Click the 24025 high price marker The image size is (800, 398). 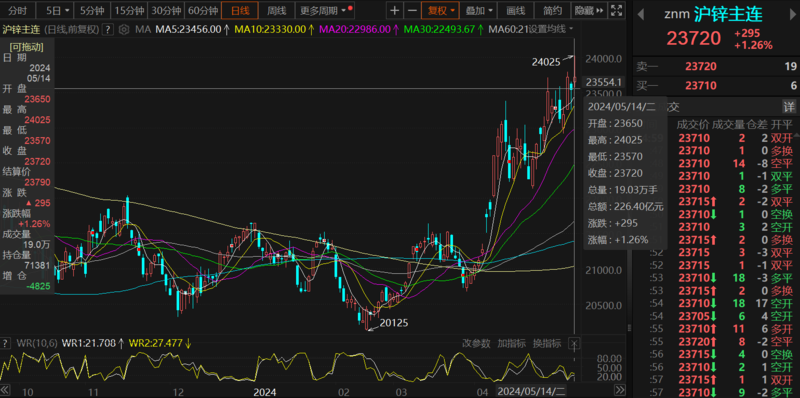click(x=546, y=62)
